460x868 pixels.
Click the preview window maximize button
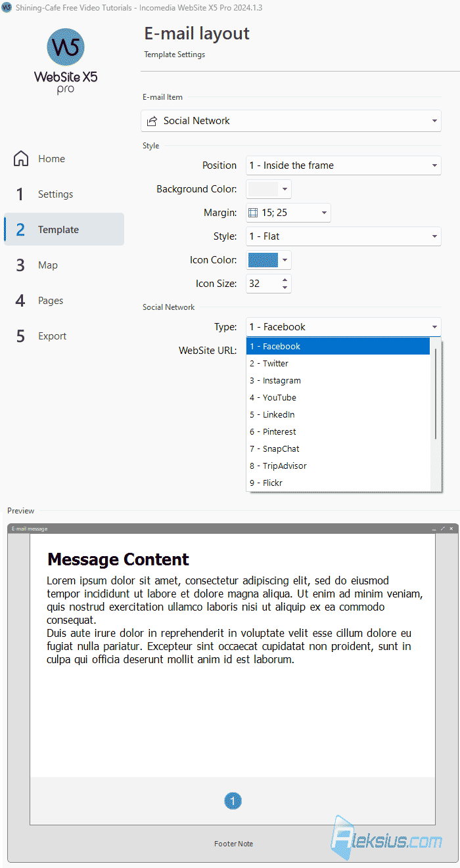click(443, 529)
